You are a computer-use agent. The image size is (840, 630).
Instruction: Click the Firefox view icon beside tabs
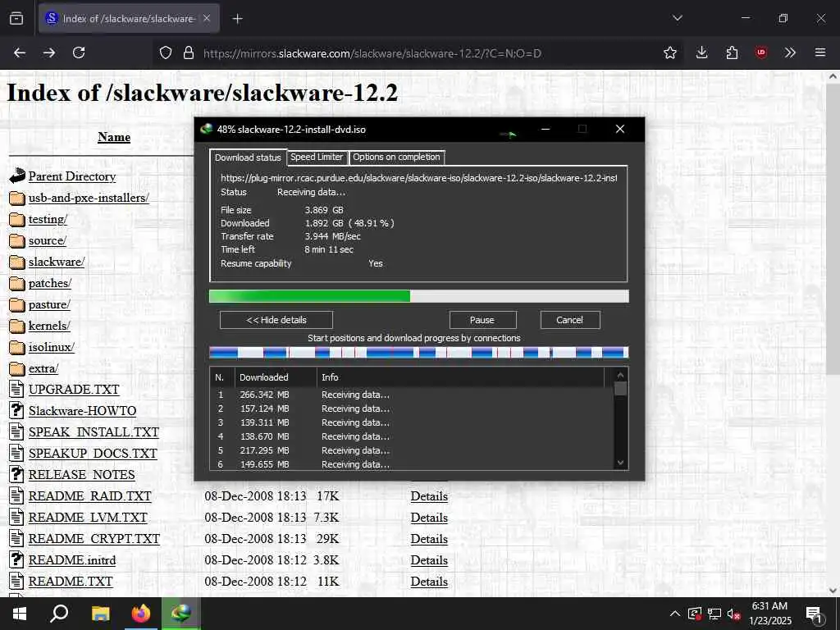tap(16, 18)
